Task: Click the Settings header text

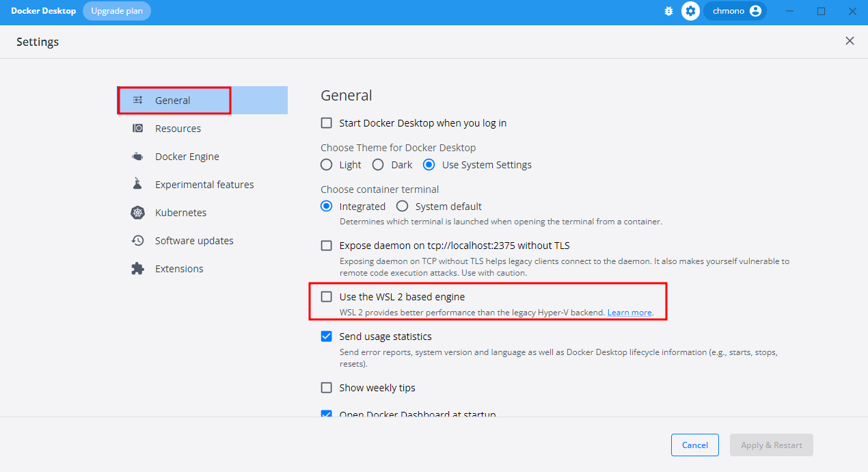Action: coord(38,42)
